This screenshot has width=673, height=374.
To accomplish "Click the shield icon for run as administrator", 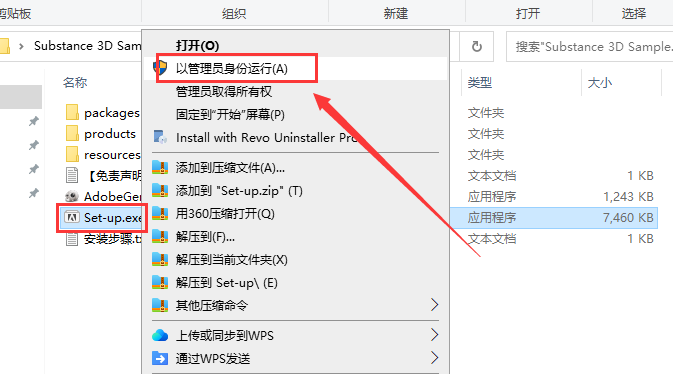I will point(161,68).
